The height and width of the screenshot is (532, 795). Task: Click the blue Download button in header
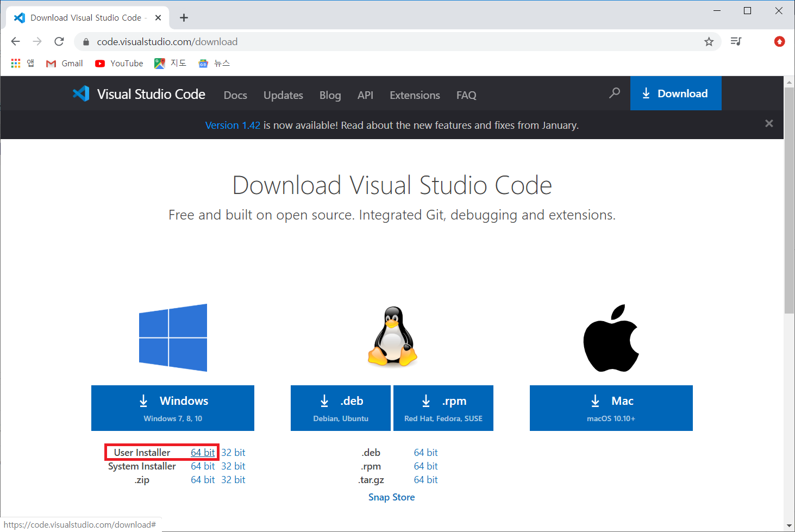pos(675,93)
